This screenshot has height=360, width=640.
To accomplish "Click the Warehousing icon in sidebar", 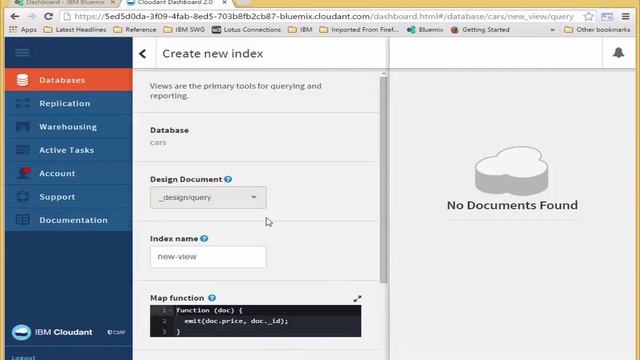I will point(22,127).
